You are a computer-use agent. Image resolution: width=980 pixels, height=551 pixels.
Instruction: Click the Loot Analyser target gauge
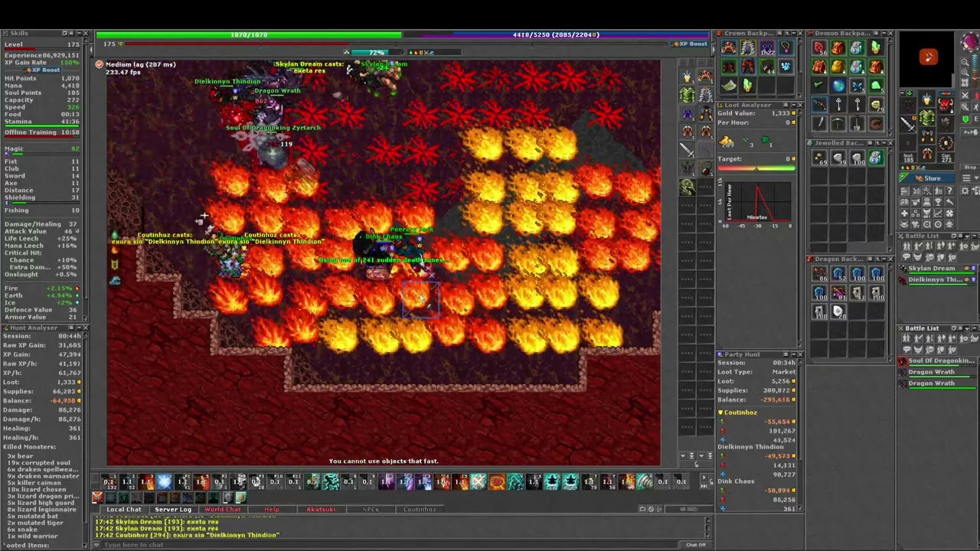click(x=756, y=168)
